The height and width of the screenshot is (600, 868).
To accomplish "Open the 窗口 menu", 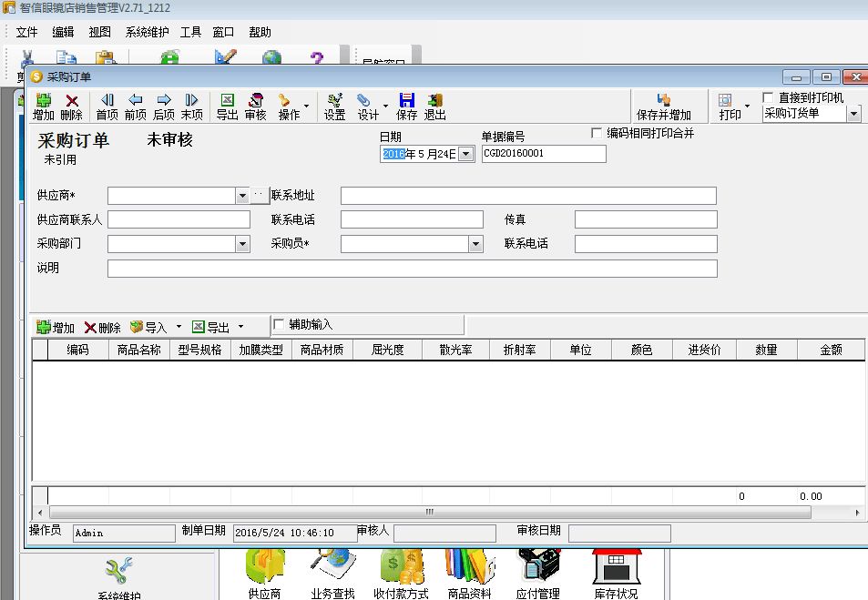I will (x=223, y=32).
